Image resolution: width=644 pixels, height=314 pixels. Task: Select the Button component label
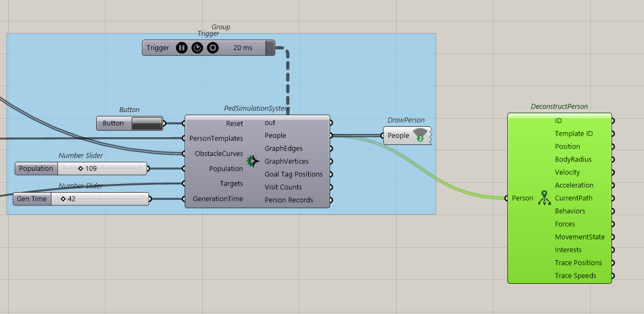click(113, 123)
